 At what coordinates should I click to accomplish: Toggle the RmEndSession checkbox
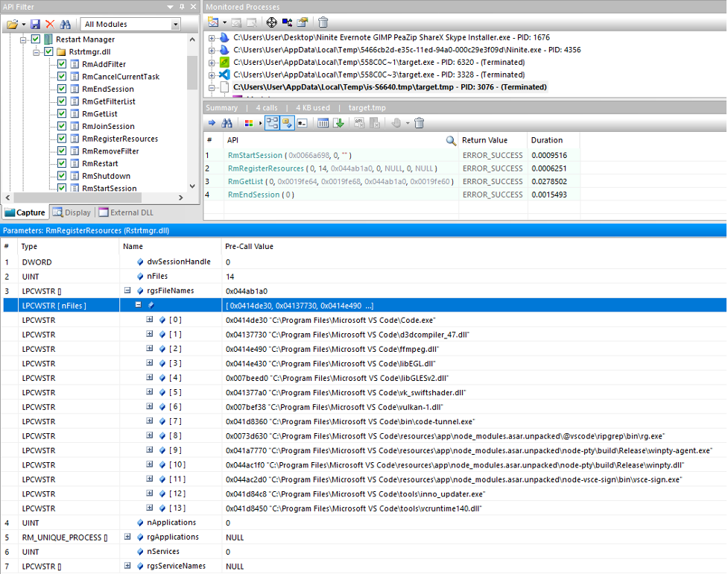(62, 89)
